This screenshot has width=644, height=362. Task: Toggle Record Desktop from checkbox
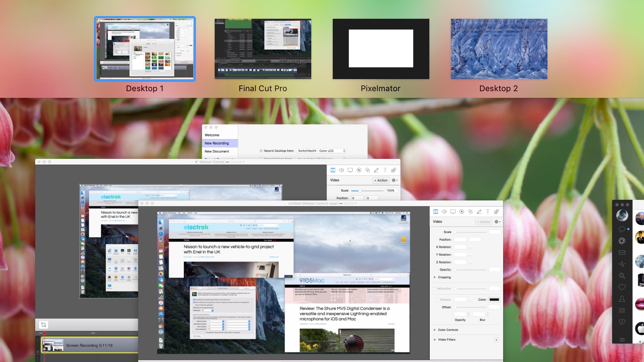pyautogui.click(x=261, y=151)
